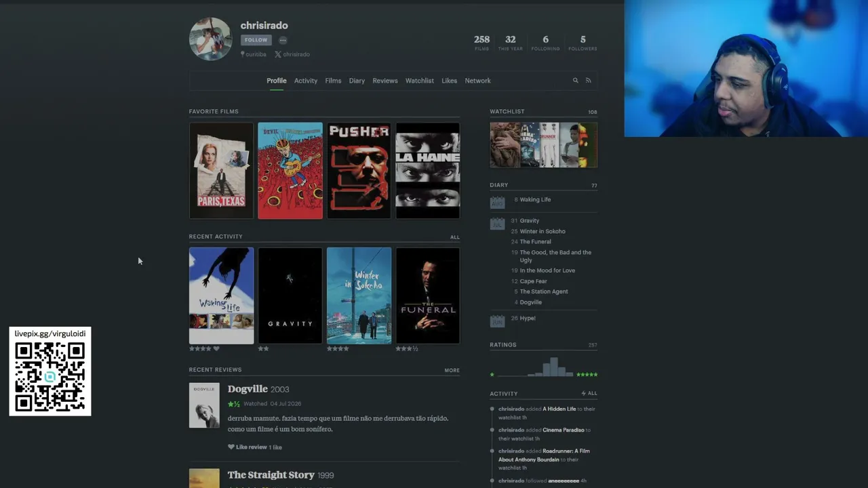
Task: Click the lightning ALL link in Activity
Action: [x=589, y=393]
